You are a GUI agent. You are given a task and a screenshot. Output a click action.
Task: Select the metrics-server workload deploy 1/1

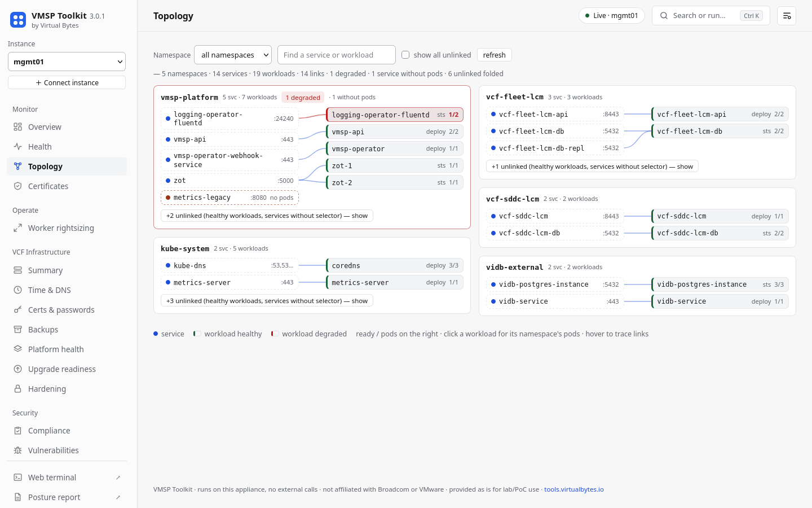[x=395, y=282]
